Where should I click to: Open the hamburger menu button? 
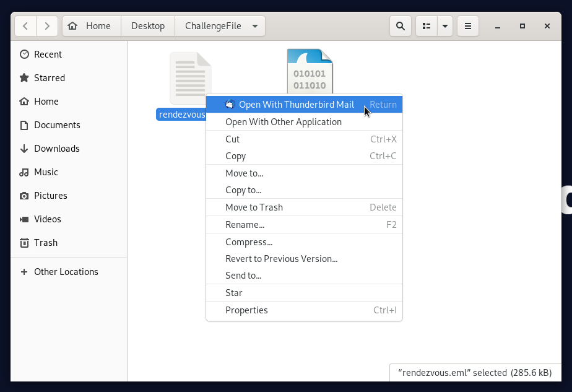[468, 26]
